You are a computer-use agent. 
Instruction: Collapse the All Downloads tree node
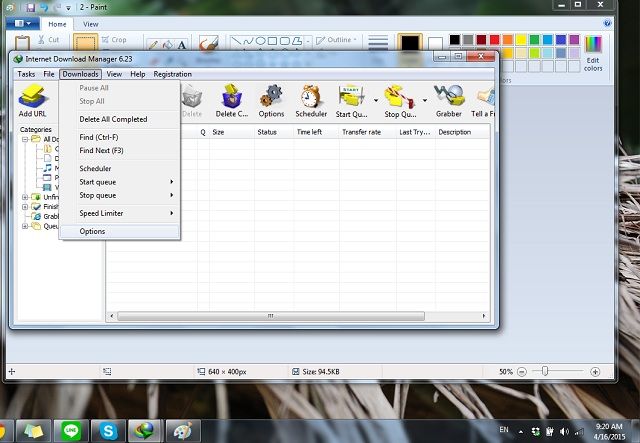[x=25, y=139]
